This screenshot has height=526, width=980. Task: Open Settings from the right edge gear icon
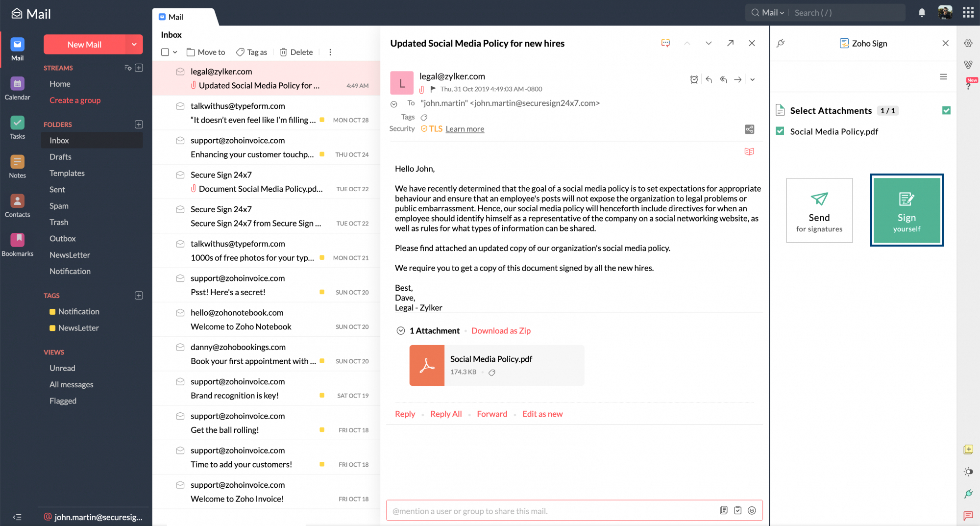coord(968,43)
